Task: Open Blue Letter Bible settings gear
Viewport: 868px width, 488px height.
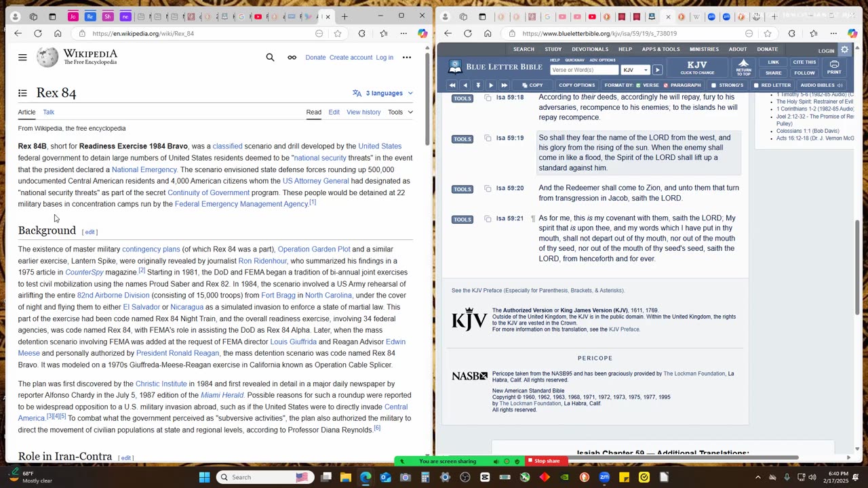Action: click(x=845, y=50)
